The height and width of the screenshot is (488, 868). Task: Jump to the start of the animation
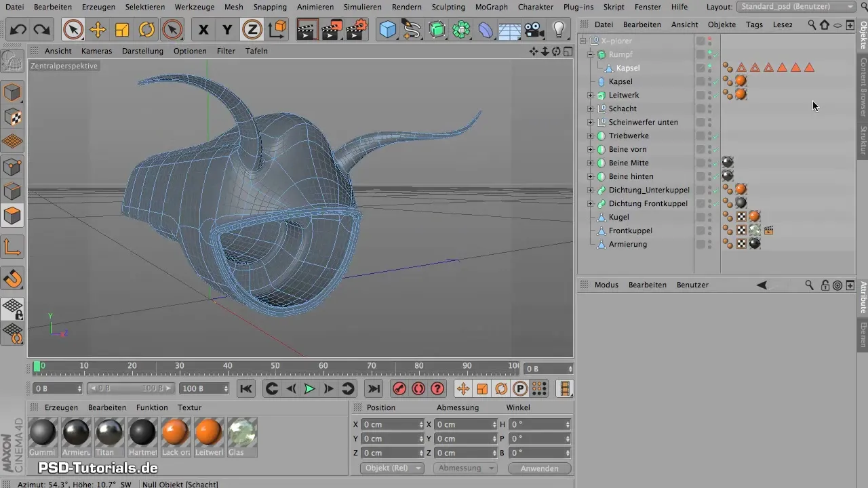point(246,388)
